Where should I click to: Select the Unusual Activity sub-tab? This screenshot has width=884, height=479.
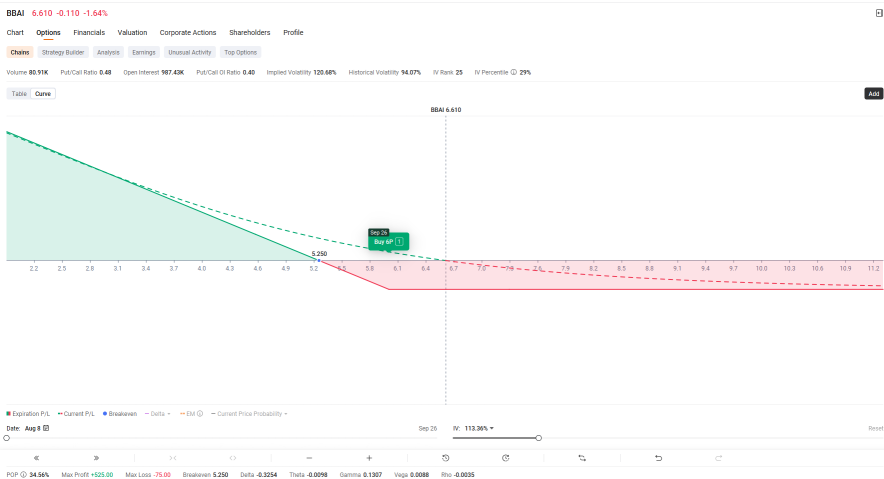190,52
